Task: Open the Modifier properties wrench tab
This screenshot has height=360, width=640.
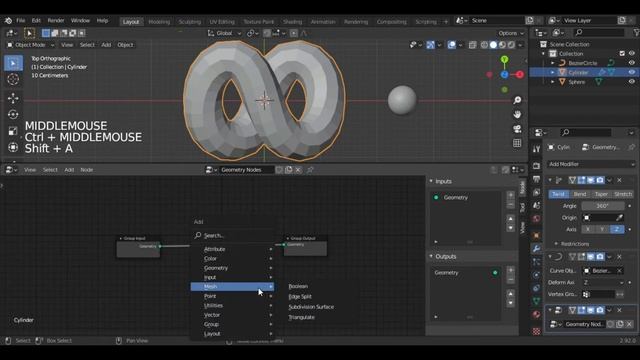Action: [537, 249]
